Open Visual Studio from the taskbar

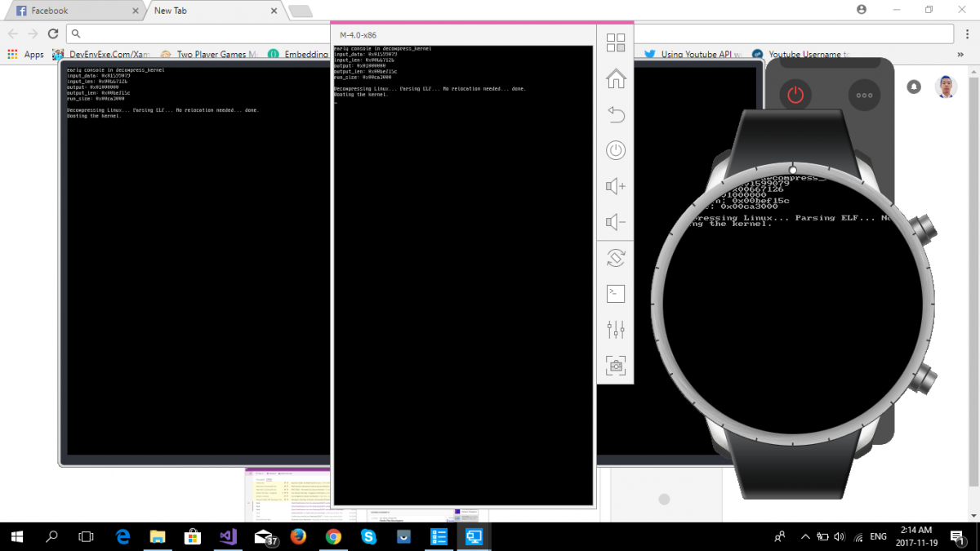click(228, 536)
